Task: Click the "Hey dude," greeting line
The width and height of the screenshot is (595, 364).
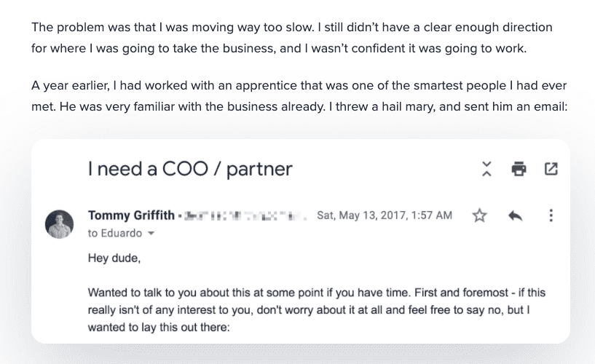Action: [x=114, y=258]
